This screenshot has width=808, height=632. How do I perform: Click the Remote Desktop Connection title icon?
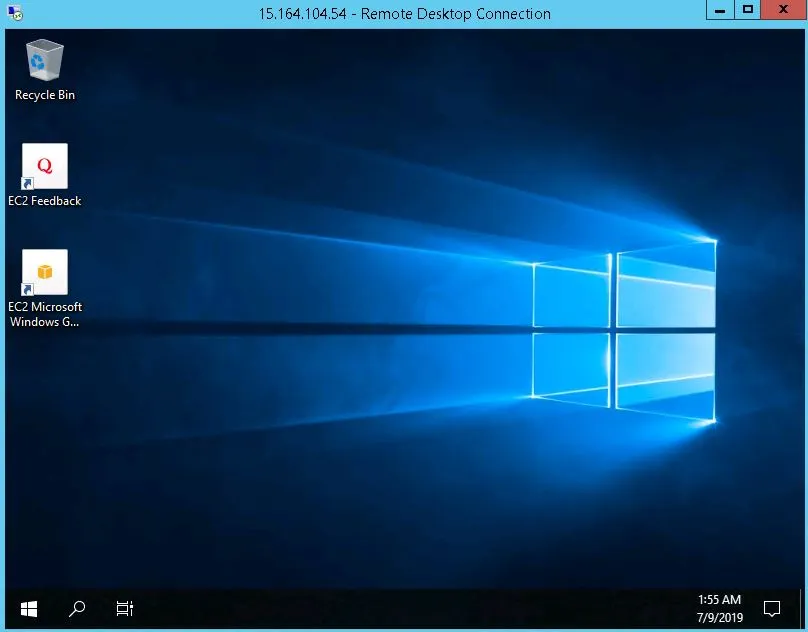(x=15, y=13)
